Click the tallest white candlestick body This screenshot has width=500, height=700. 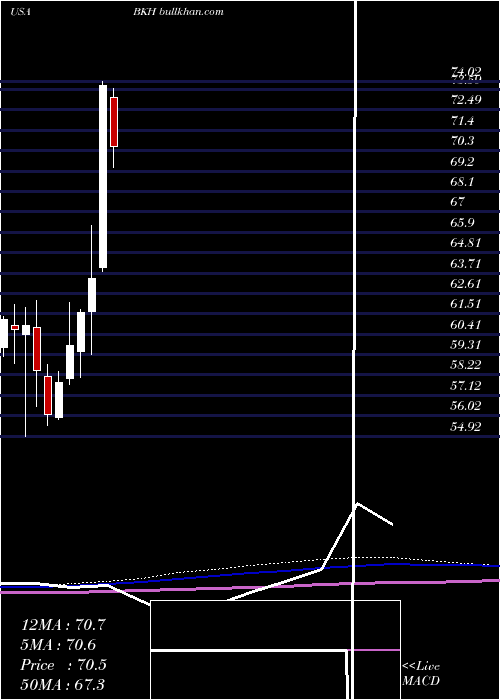tap(103, 176)
